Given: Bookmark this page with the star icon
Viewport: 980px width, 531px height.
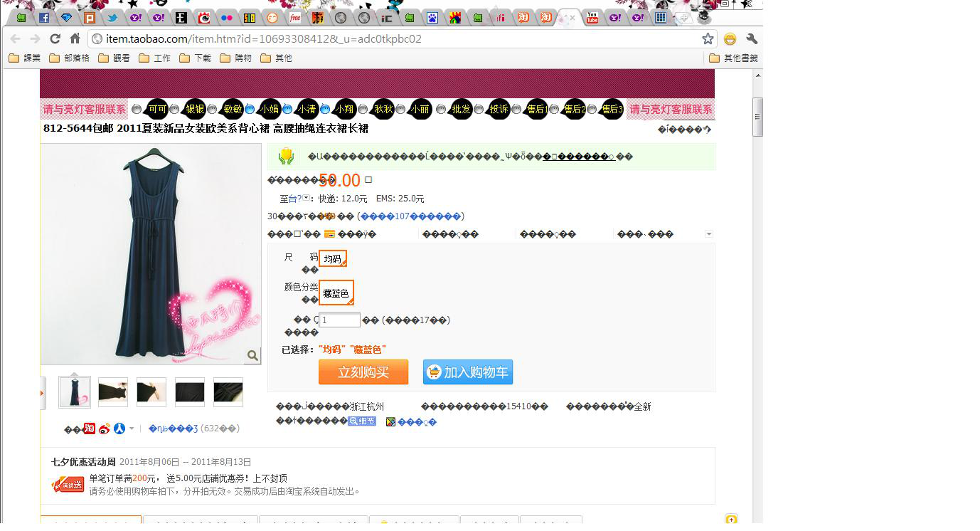Looking at the screenshot, I should click(x=708, y=38).
